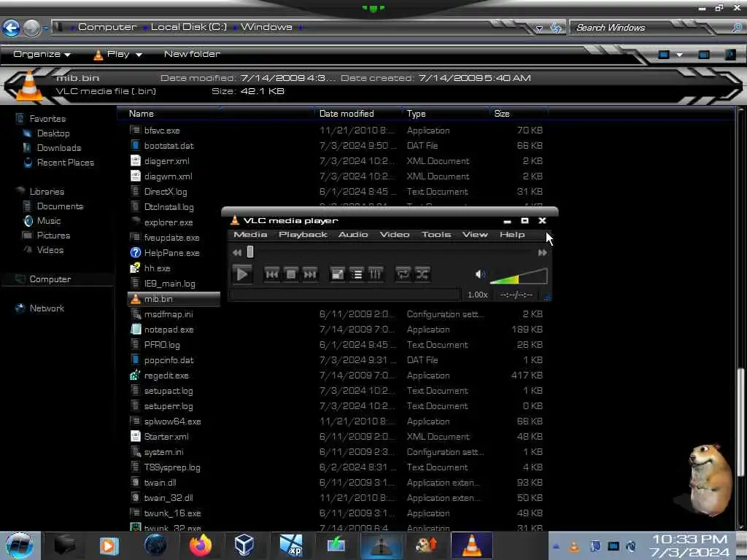Expand the address bar history dropdown

click(539, 28)
